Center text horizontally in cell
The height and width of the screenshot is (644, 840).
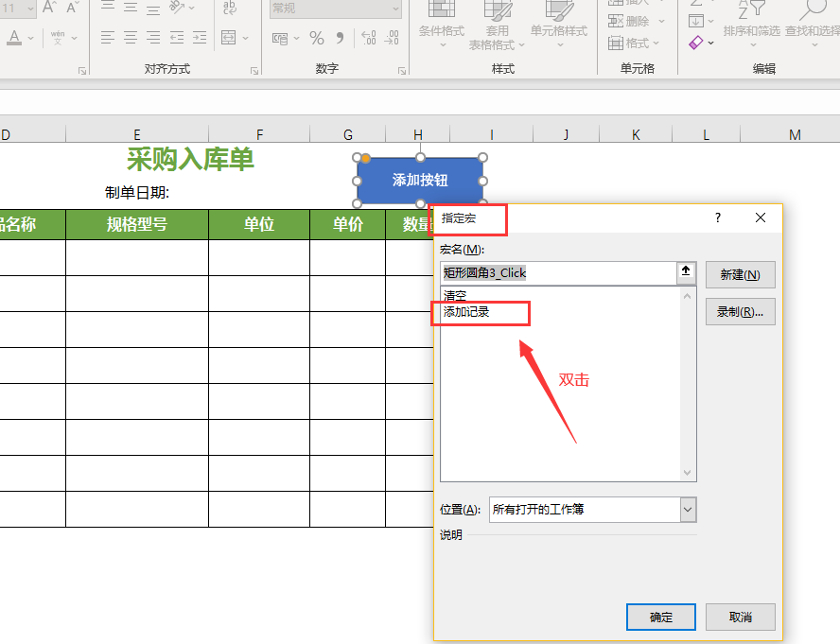131,38
